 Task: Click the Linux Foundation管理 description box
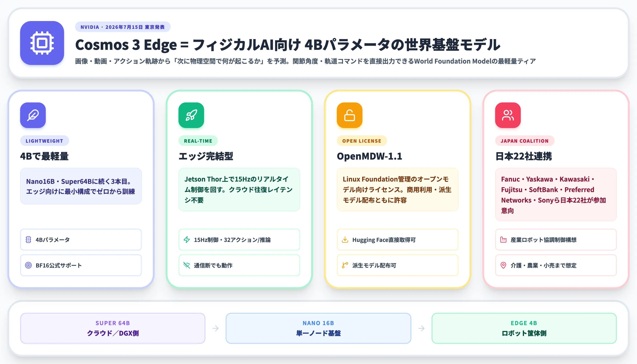398,190
